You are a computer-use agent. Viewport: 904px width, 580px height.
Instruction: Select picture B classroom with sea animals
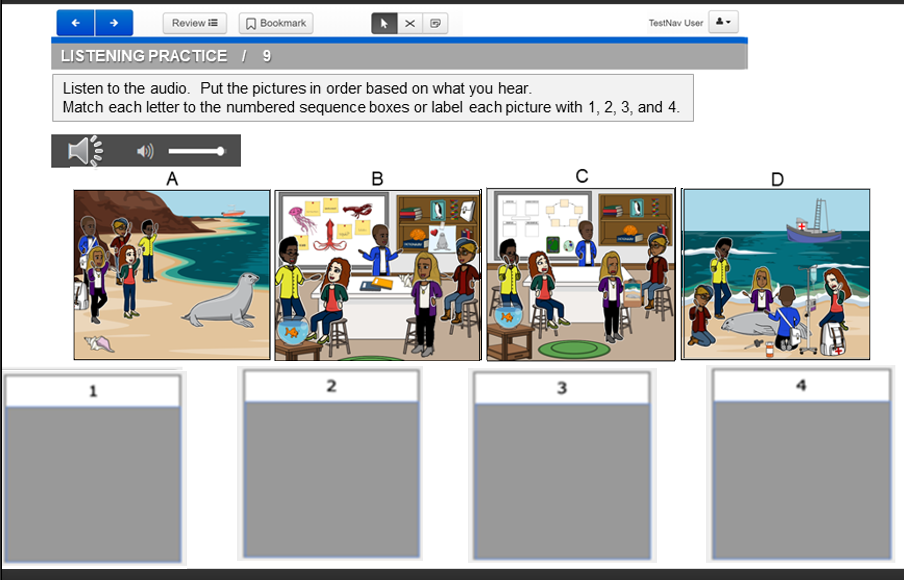pos(378,275)
